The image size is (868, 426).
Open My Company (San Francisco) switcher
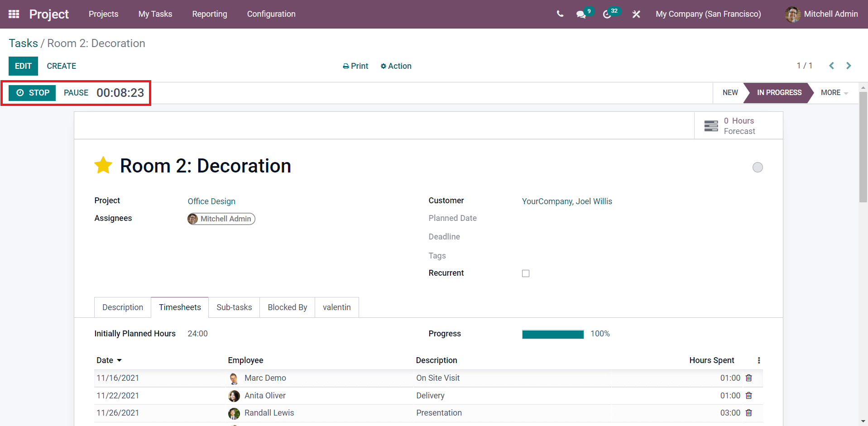point(708,14)
